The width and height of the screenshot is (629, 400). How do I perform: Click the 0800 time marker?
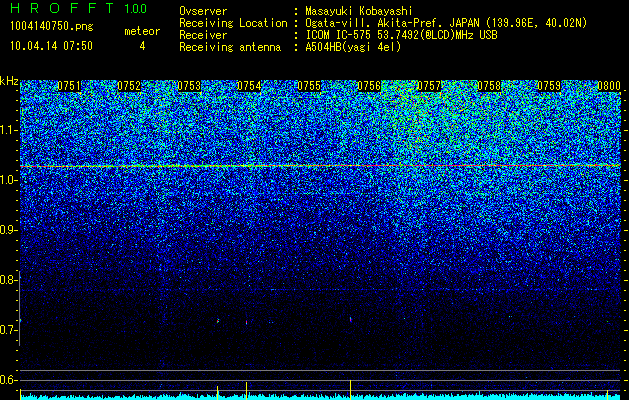pyautogui.click(x=609, y=86)
